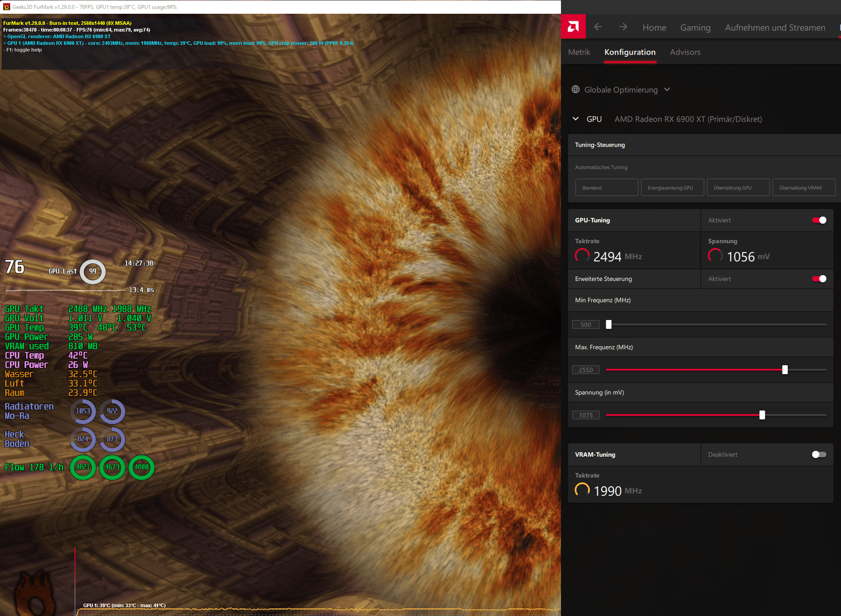The width and height of the screenshot is (841, 616).
Task: Disable the GPU-Tuning toggle
Action: click(819, 220)
